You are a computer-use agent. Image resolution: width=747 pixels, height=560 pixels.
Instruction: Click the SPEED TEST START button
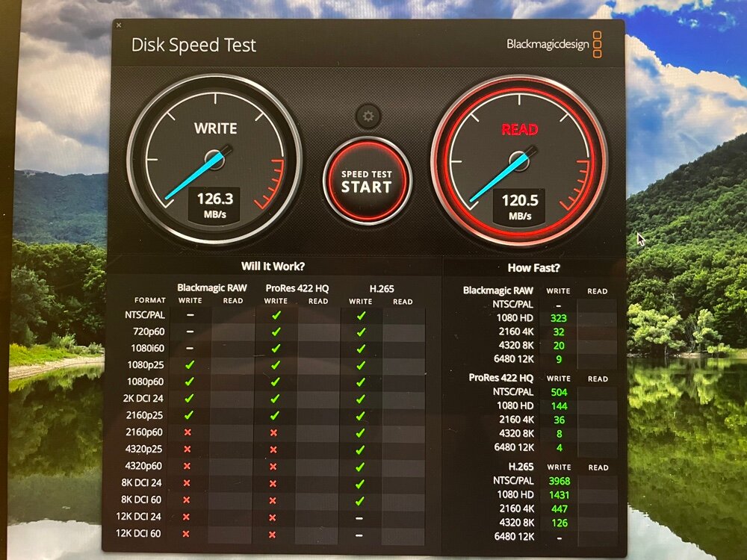(367, 181)
